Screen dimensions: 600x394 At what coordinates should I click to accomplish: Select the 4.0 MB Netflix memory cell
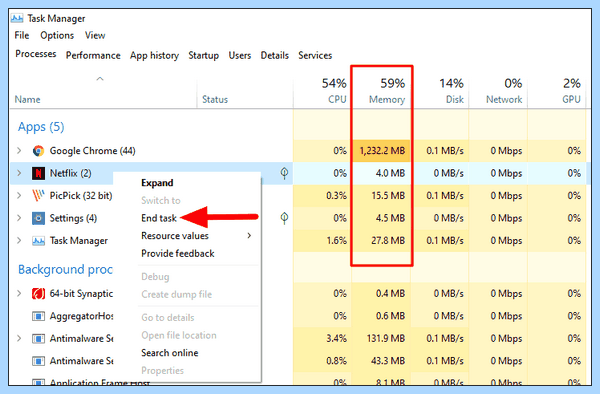pyautogui.click(x=382, y=173)
